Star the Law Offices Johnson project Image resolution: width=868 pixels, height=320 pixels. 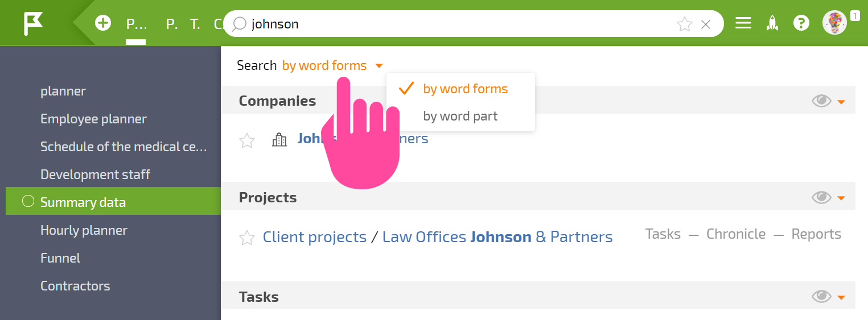coord(247,238)
